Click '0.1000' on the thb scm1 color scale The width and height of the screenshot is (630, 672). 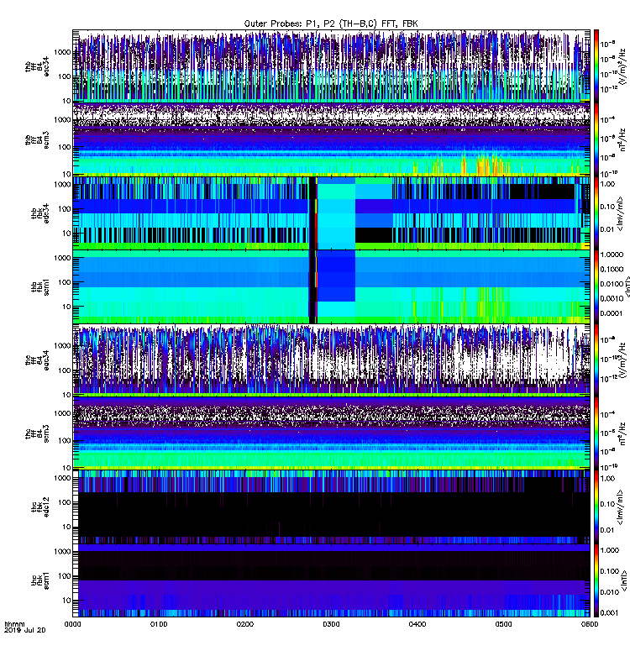point(612,269)
